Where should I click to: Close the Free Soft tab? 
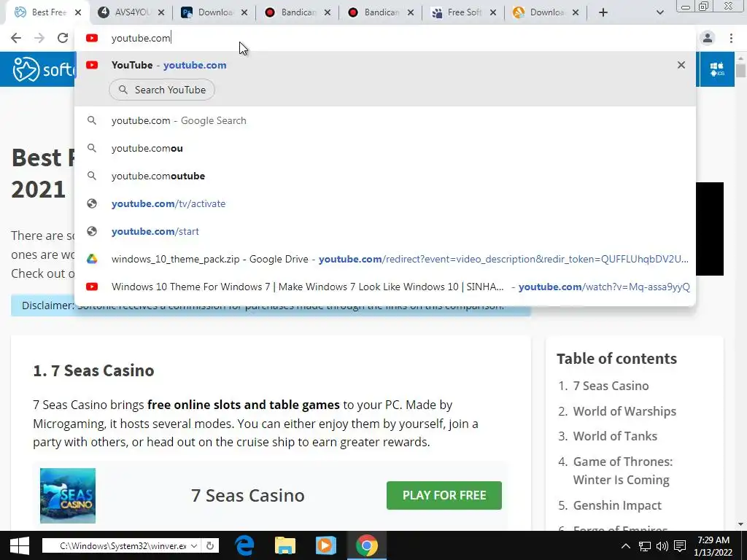click(x=493, y=13)
